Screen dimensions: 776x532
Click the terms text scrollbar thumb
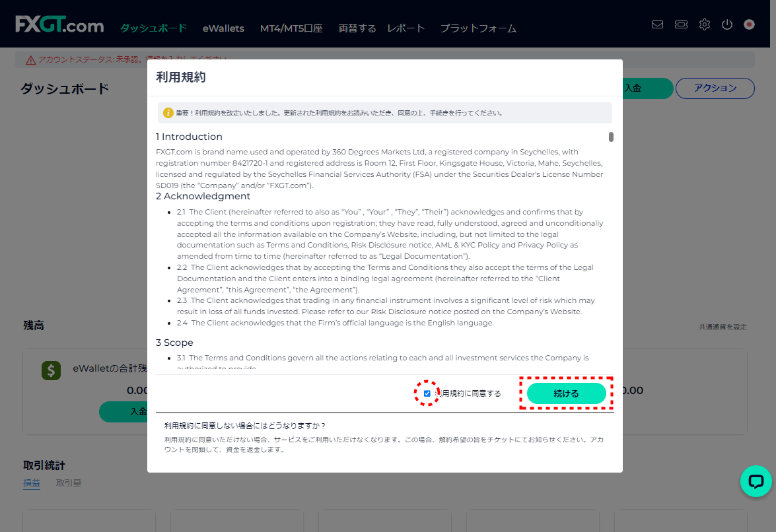(611, 137)
